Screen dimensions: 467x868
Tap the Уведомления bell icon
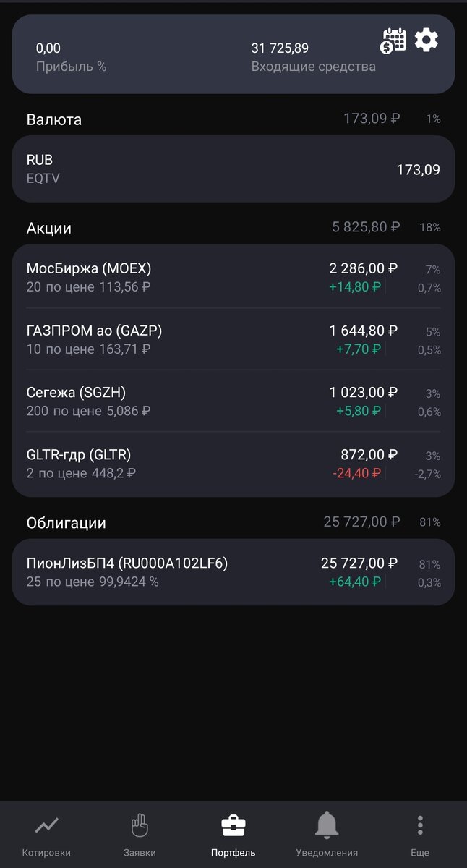click(327, 825)
